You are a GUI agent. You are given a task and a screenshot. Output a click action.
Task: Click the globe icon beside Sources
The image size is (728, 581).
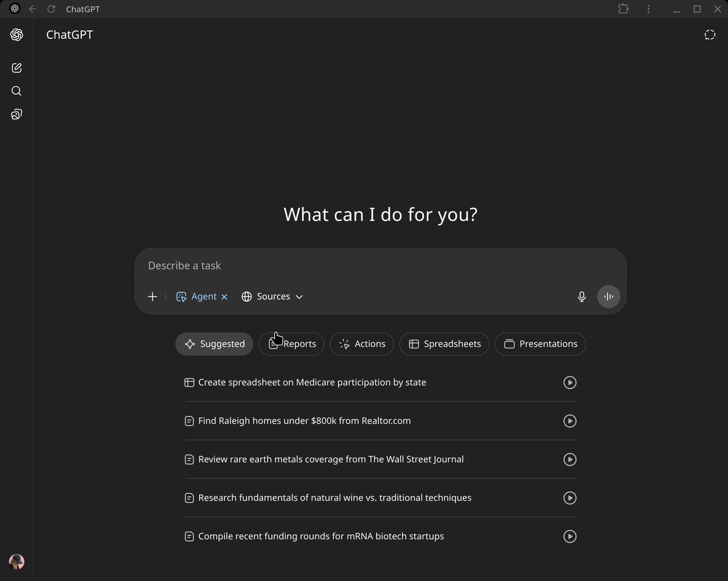[x=247, y=296]
